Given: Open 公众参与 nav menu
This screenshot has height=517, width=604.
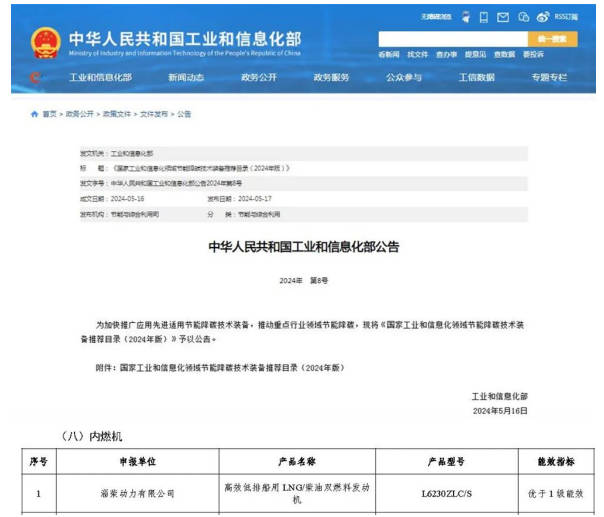Looking at the screenshot, I should 404,77.
